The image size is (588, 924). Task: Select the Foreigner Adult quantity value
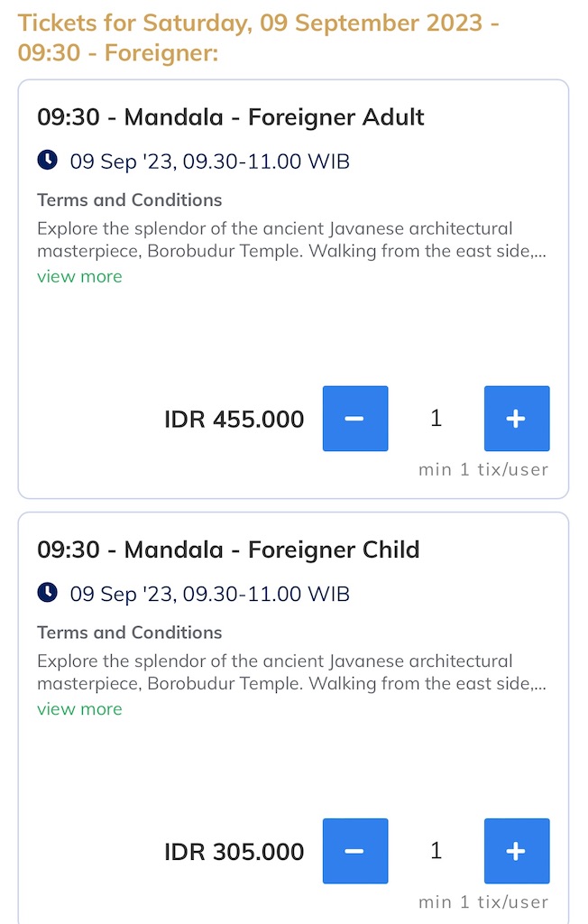tap(436, 419)
